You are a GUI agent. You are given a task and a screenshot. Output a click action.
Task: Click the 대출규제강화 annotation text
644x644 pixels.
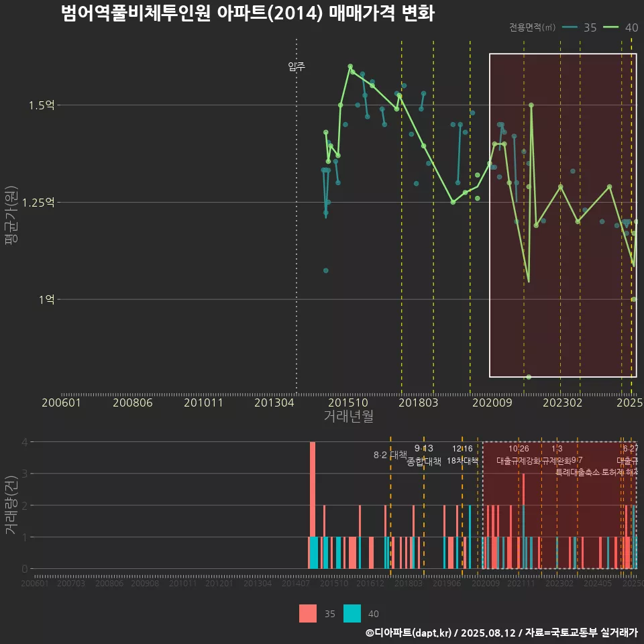pos(519,461)
